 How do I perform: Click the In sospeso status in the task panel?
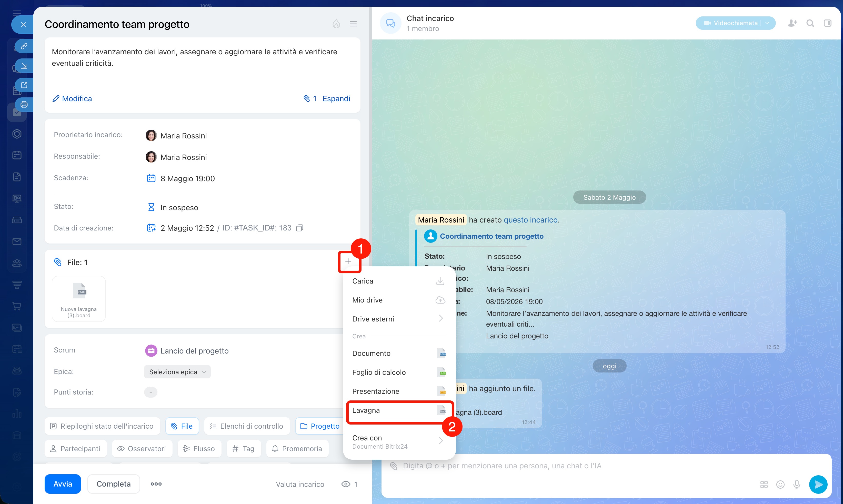[179, 207]
